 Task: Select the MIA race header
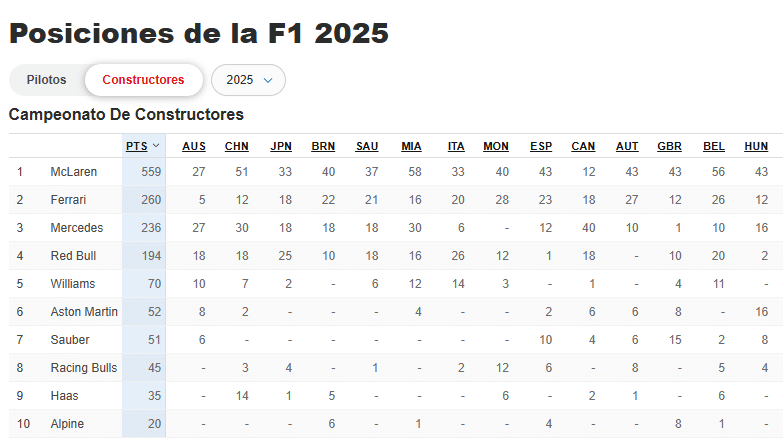click(411, 146)
